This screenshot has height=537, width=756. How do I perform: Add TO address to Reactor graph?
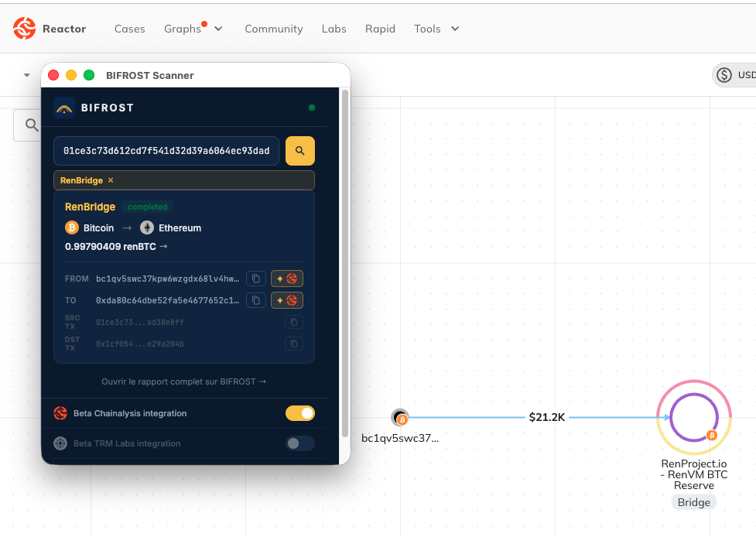click(x=287, y=300)
